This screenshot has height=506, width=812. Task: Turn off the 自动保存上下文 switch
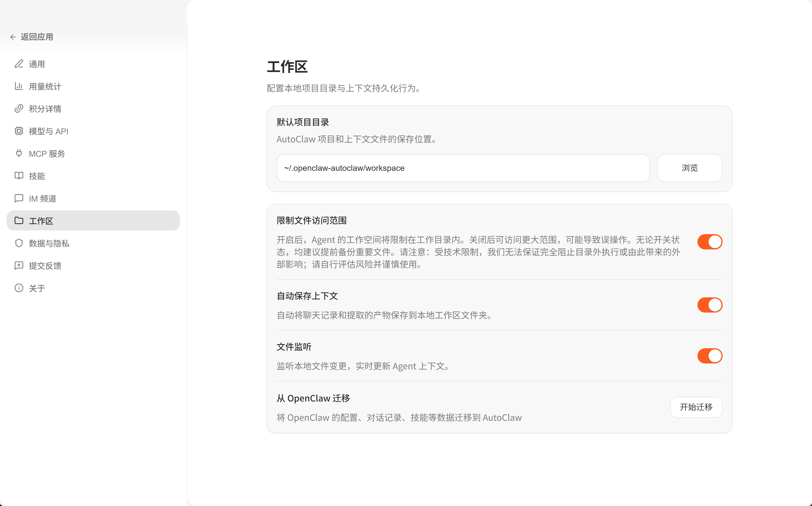coord(710,305)
